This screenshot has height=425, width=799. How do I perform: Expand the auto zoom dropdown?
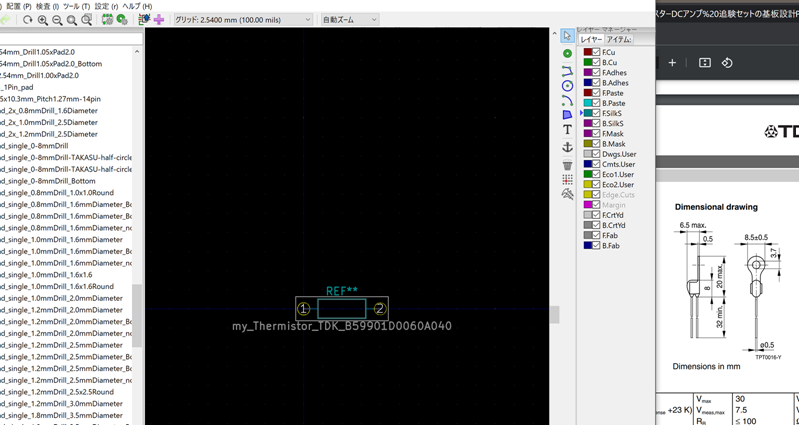point(349,20)
